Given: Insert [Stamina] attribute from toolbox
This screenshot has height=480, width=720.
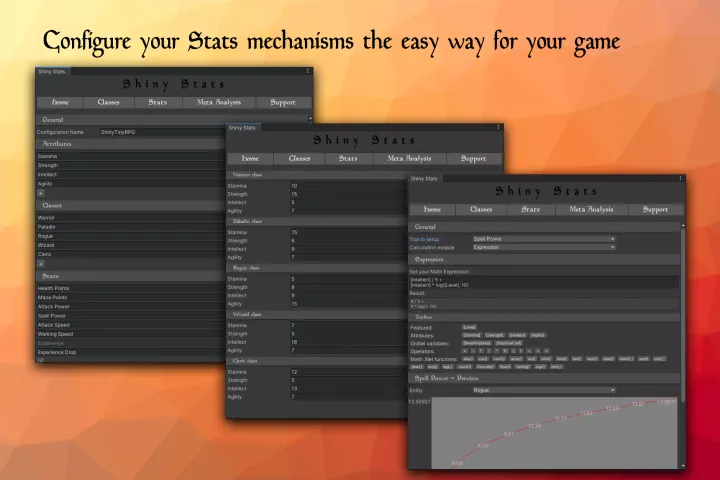Looking at the screenshot, I should coord(472,335).
